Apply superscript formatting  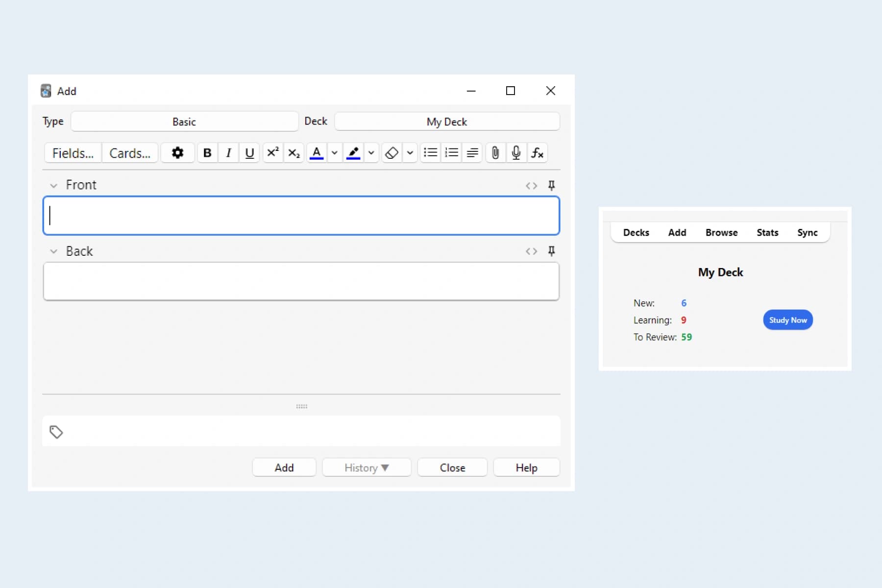click(x=273, y=153)
